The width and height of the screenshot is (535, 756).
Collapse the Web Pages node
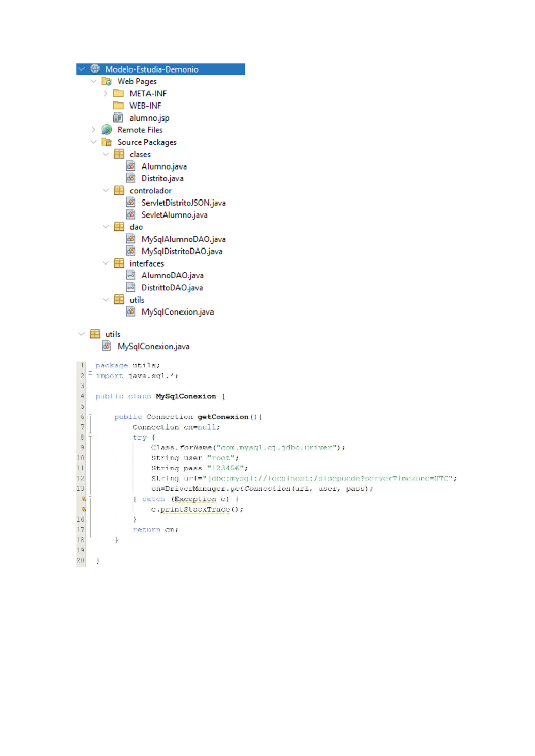(94, 81)
